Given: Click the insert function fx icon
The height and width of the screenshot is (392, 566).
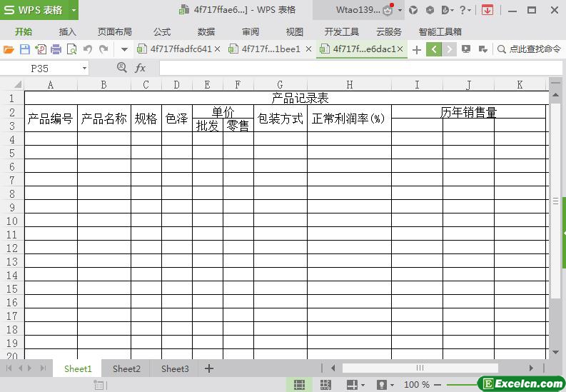Looking at the screenshot, I should pos(140,68).
